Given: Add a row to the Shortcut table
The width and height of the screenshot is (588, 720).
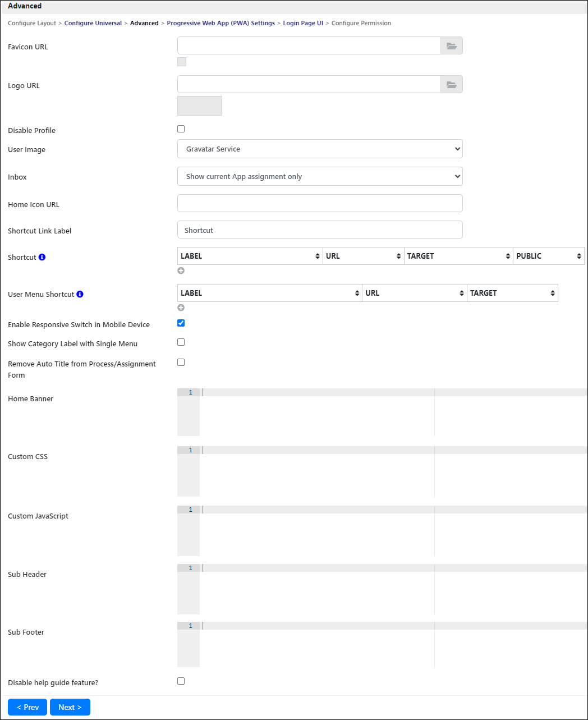Looking at the screenshot, I should coord(181,270).
